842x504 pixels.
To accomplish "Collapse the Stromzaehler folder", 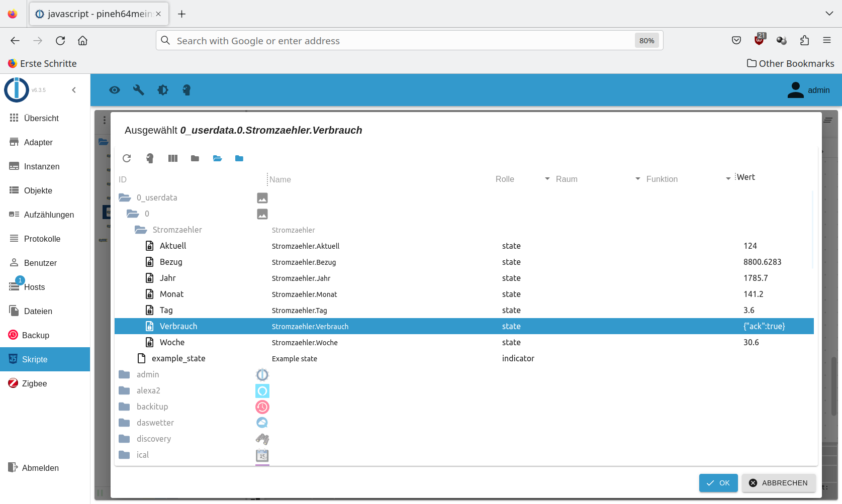I will (141, 230).
